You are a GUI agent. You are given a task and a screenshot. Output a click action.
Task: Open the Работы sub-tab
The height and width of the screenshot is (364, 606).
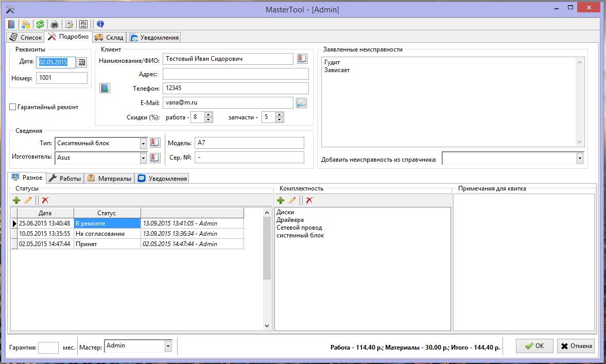65,178
